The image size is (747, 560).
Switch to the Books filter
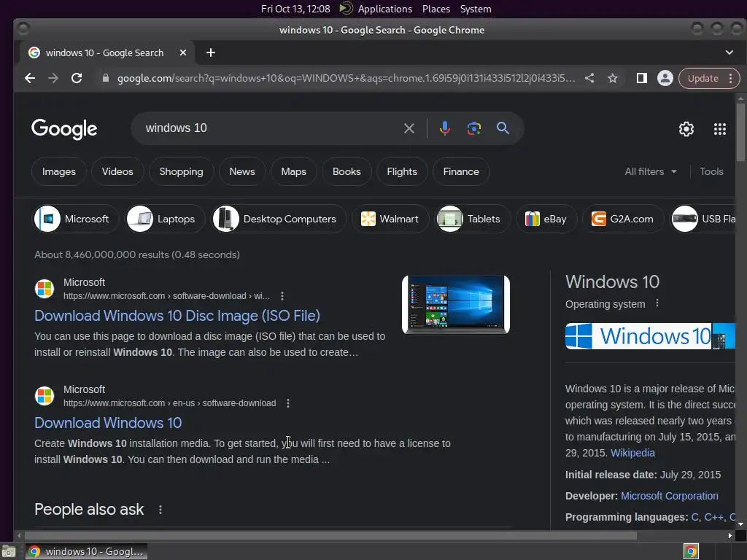pyautogui.click(x=347, y=171)
